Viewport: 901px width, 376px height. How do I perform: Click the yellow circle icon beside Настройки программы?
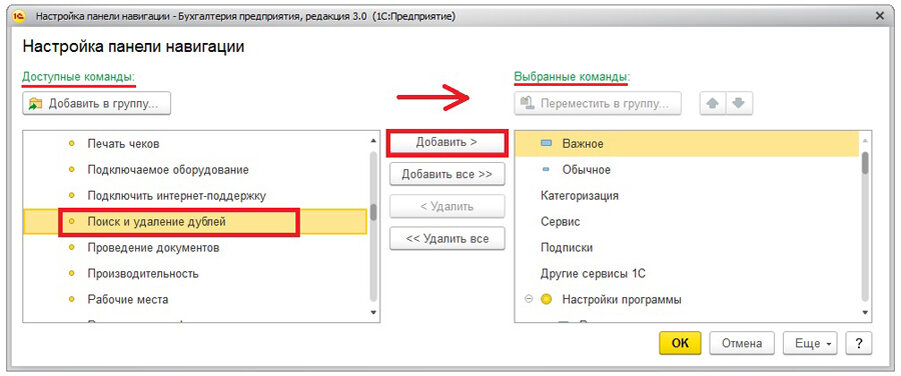tap(546, 300)
